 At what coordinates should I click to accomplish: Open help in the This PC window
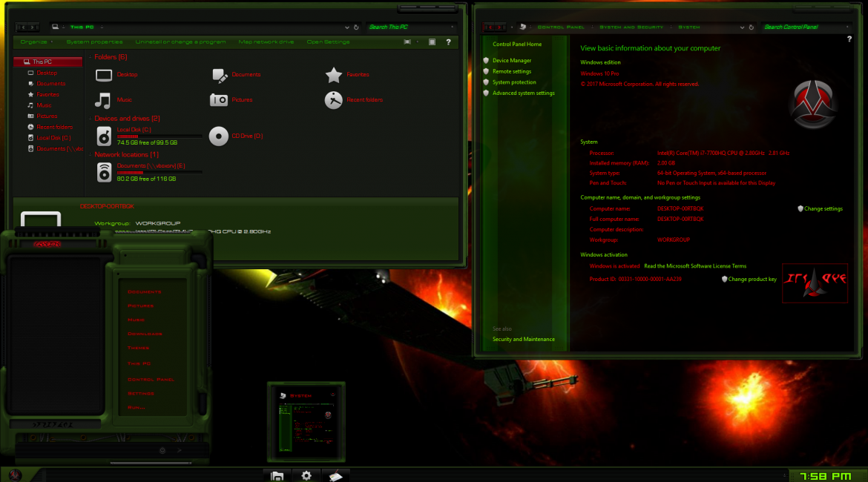[x=448, y=42]
